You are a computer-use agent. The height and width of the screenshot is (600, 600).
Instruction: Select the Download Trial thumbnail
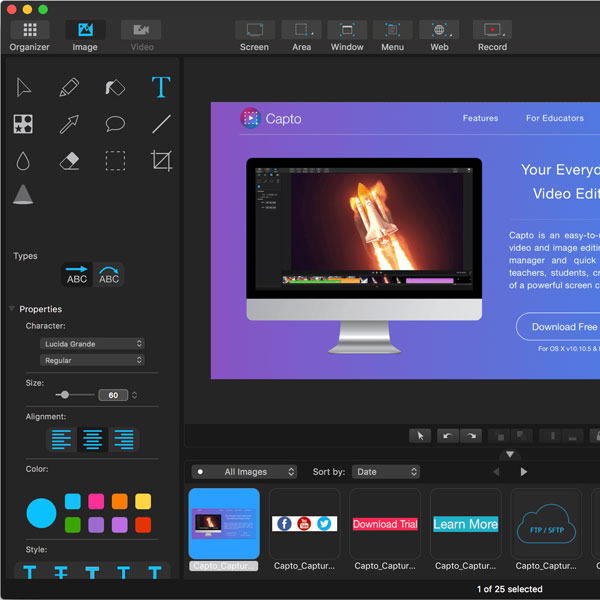[385, 524]
